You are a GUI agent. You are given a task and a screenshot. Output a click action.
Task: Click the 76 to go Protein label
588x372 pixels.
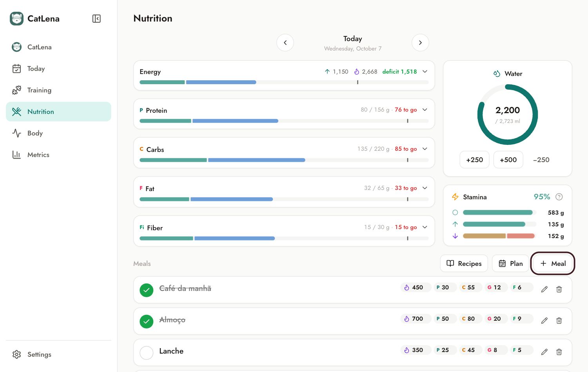pos(406,110)
